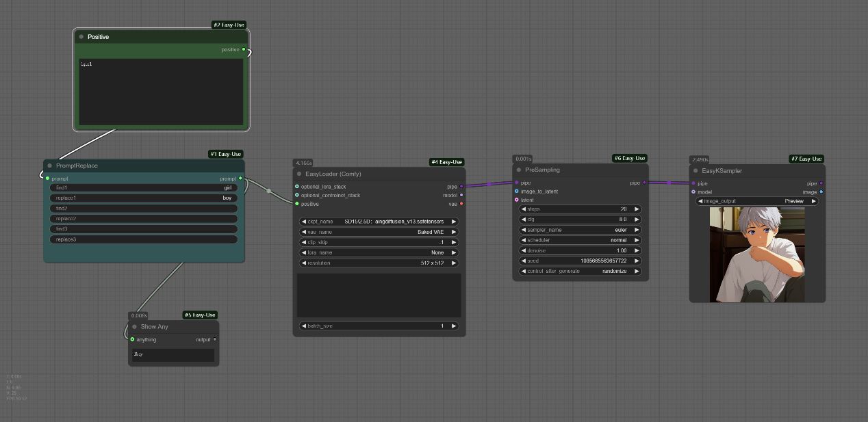The width and height of the screenshot is (868, 422).
Task: Click the image_to_latent input port on PreSampling
Action: [517, 192]
